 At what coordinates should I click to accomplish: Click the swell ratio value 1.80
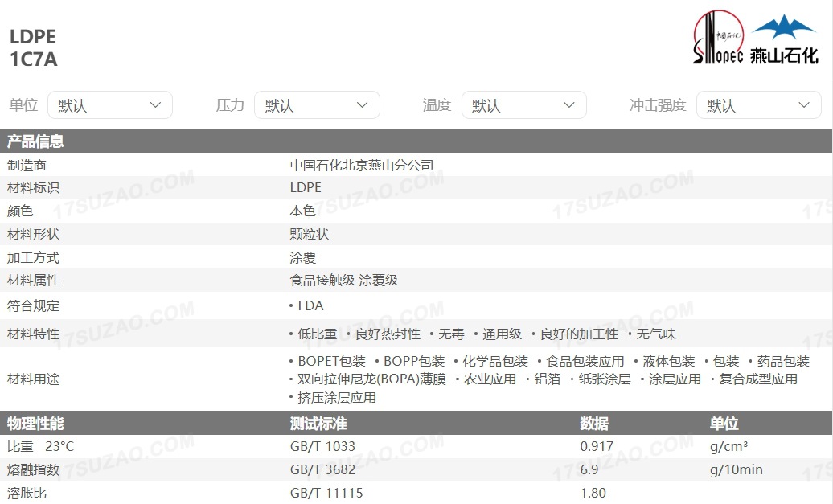pos(593,493)
